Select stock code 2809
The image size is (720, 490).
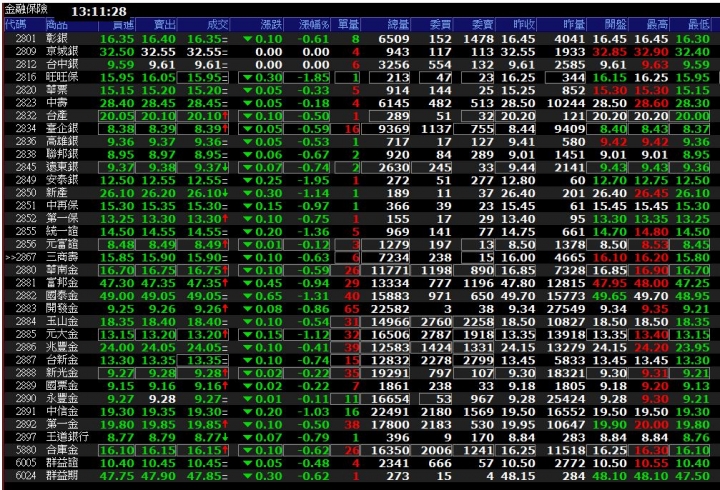pyautogui.click(x=26, y=51)
